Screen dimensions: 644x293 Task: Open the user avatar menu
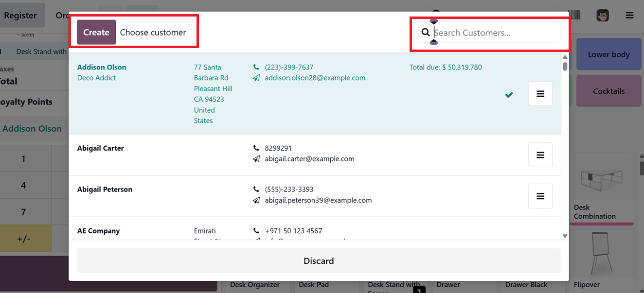pyautogui.click(x=603, y=16)
